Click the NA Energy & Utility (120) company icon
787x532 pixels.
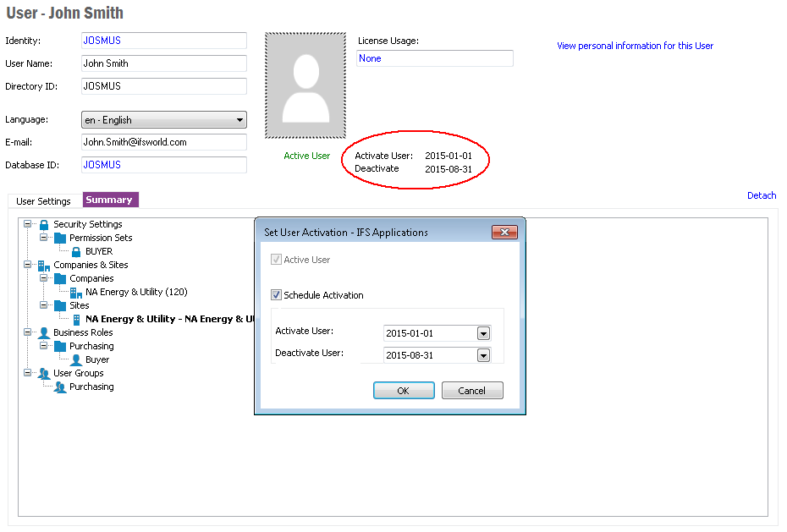pos(76,292)
